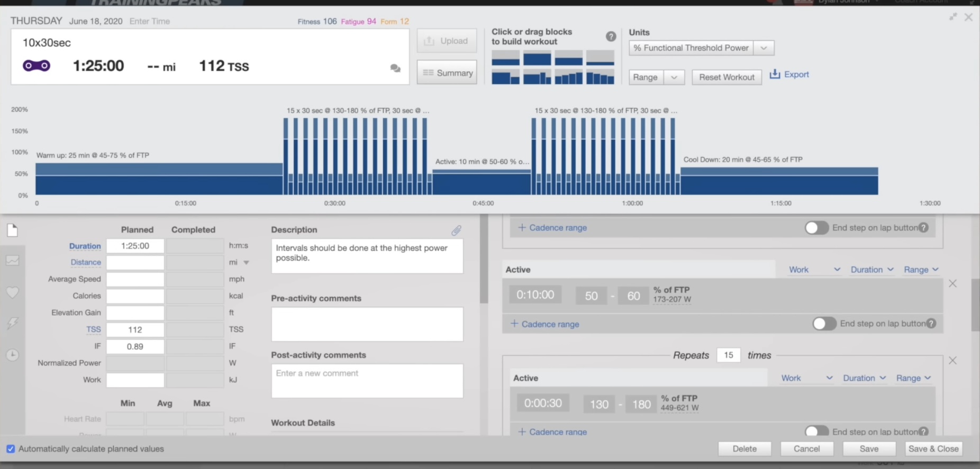Click the Summary view button
This screenshot has width=980, height=469.
pos(447,73)
